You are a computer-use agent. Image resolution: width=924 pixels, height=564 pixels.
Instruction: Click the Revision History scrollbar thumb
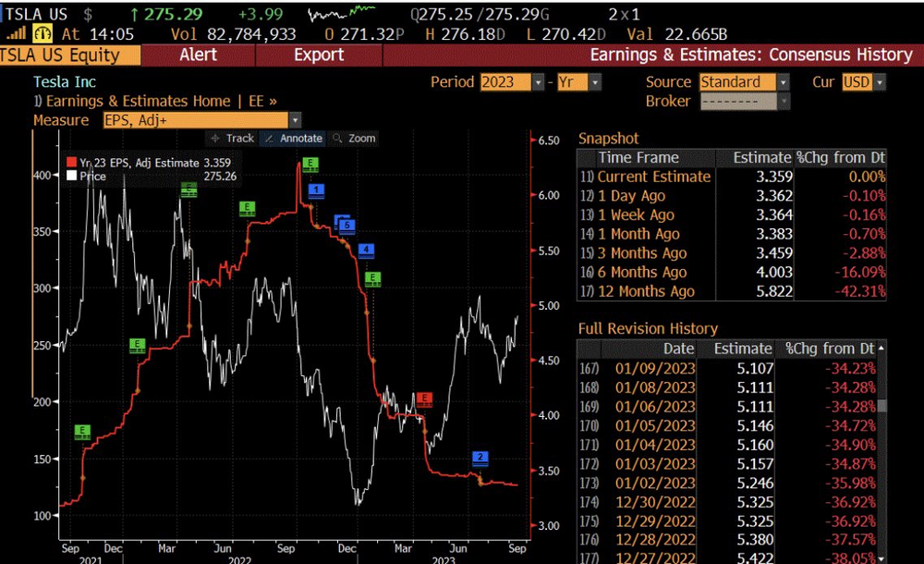click(881, 405)
